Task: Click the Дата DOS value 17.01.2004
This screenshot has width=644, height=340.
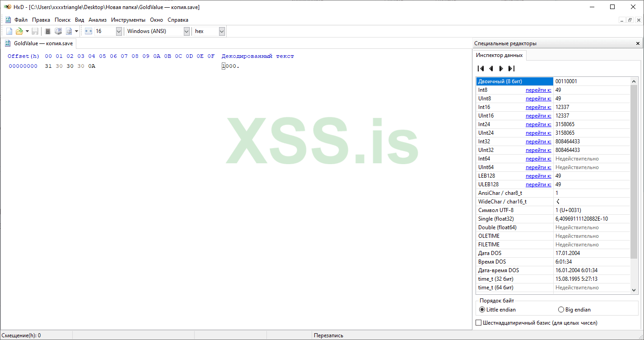Action: [568, 253]
